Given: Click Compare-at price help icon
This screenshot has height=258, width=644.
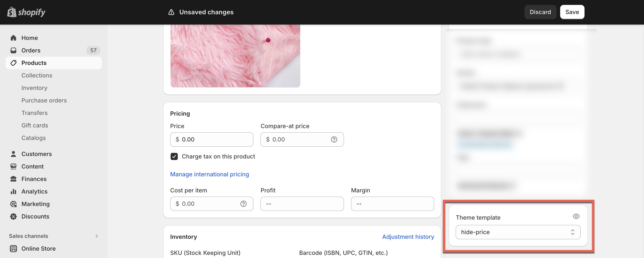Looking at the screenshot, I should pyautogui.click(x=334, y=139).
